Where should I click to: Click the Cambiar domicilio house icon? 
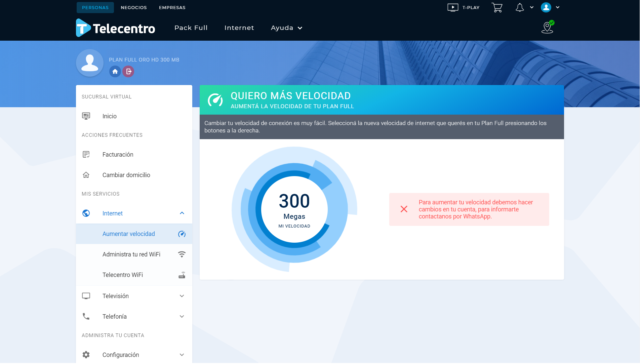[86, 175]
